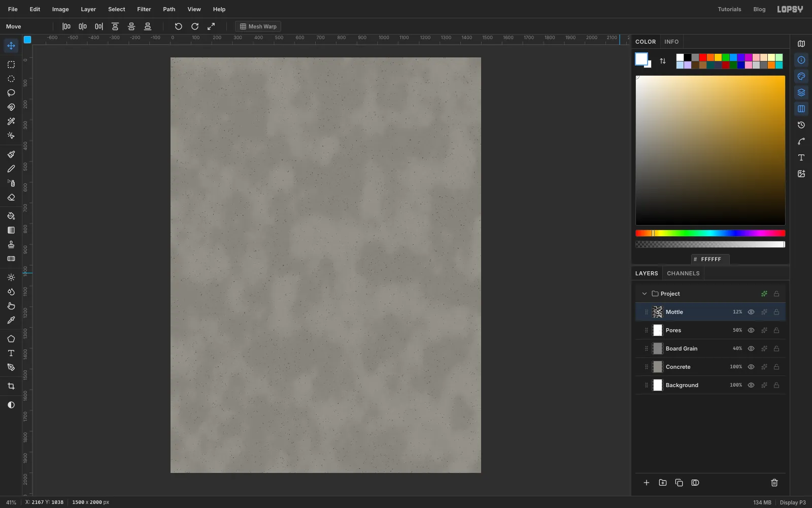Hide the Background layer
This screenshot has width=812, height=508.
click(751, 385)
